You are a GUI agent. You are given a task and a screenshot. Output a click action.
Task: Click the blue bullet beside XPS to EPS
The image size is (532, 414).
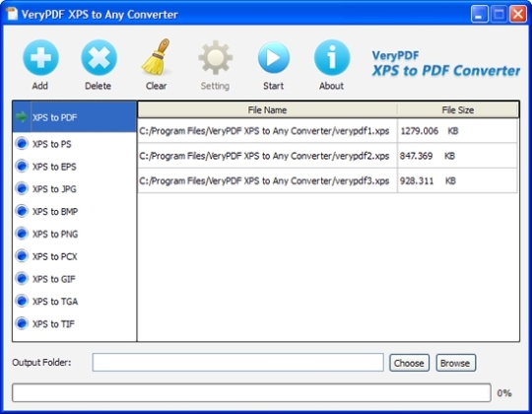(x=22, y=167)
